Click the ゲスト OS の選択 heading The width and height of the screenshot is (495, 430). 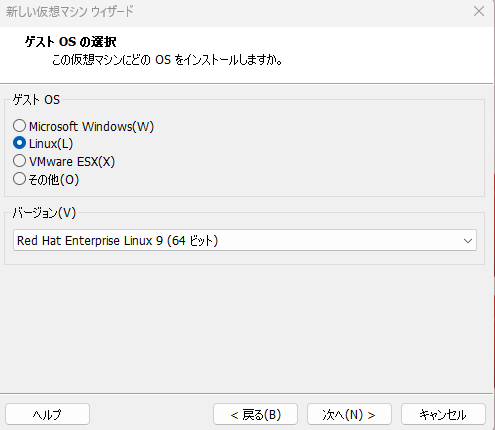71,42
